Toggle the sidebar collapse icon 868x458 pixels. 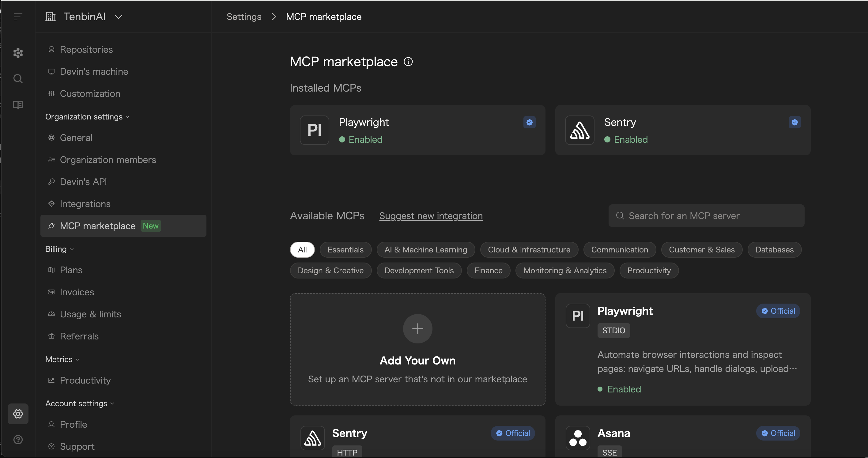18,17
